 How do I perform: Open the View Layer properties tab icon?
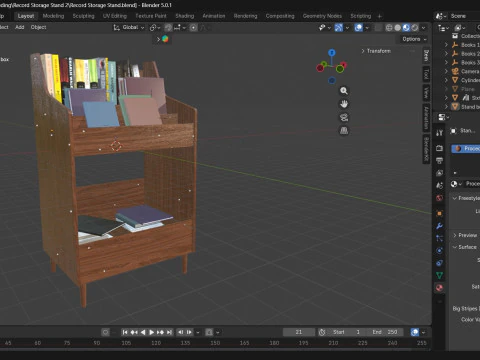439,173
